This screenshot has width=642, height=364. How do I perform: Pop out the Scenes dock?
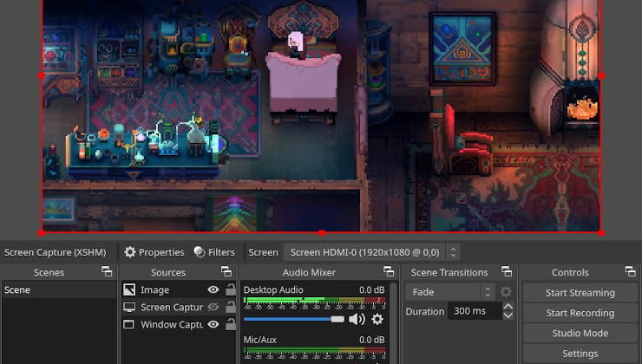(107, 271)
